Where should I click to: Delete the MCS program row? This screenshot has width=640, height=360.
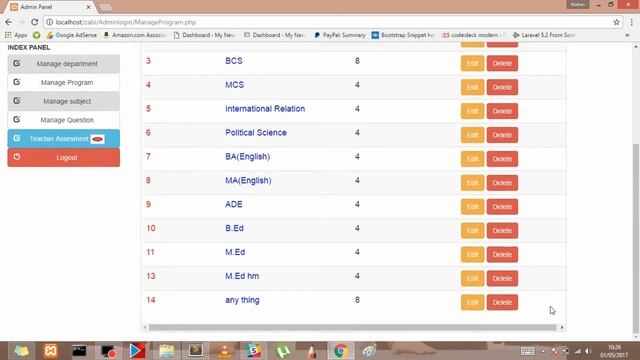(502, 87)
